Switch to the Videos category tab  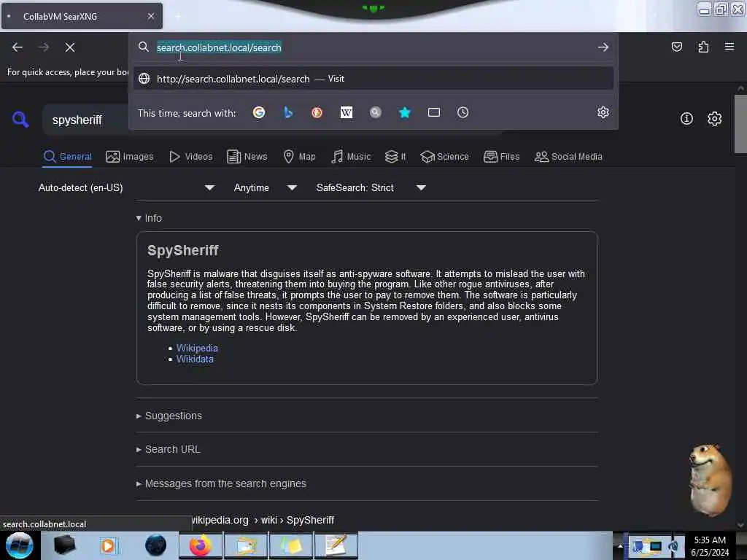coord(190,157)
